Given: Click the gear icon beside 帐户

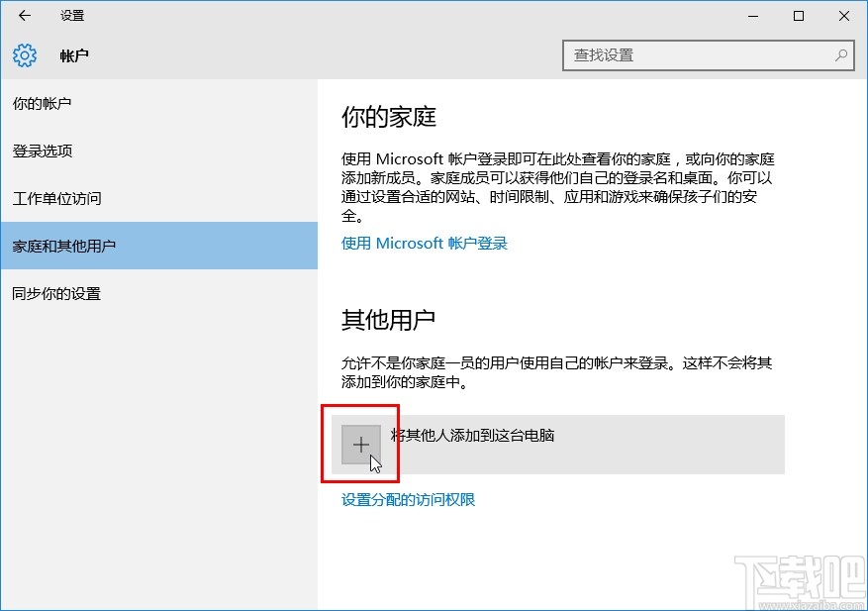Looking at the screenshot, I should (x=23, y=55).
